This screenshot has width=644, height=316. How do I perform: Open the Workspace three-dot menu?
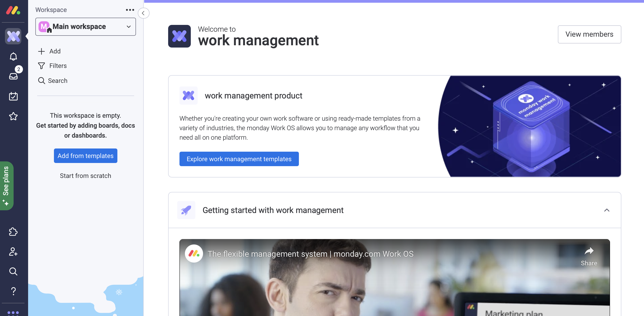130,10
